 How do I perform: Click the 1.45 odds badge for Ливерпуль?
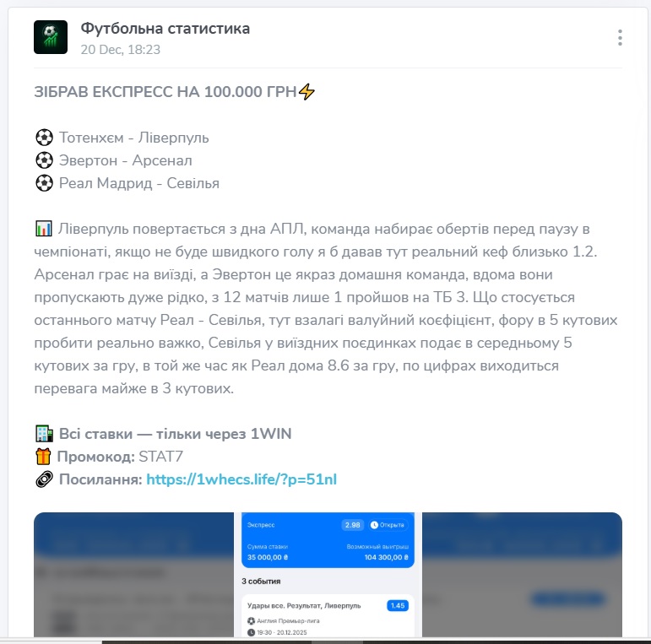click(398, 605)
